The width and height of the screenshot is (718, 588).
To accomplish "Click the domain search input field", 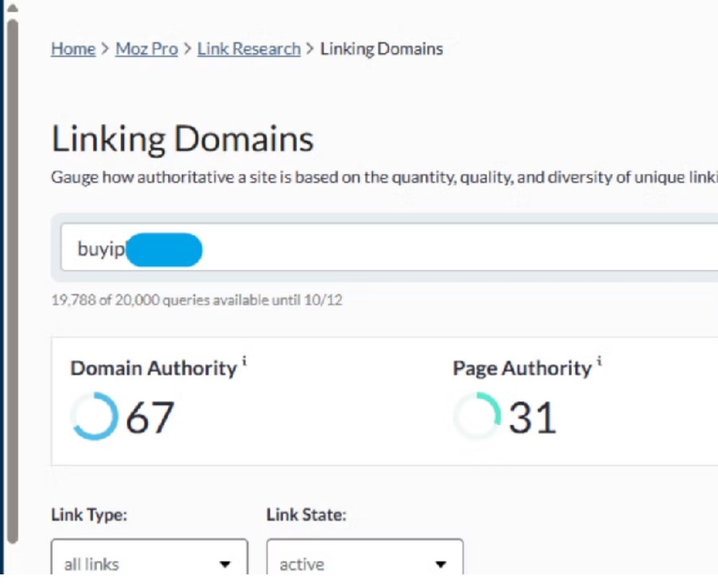I will pyautogui.click(x=389, y=247).
